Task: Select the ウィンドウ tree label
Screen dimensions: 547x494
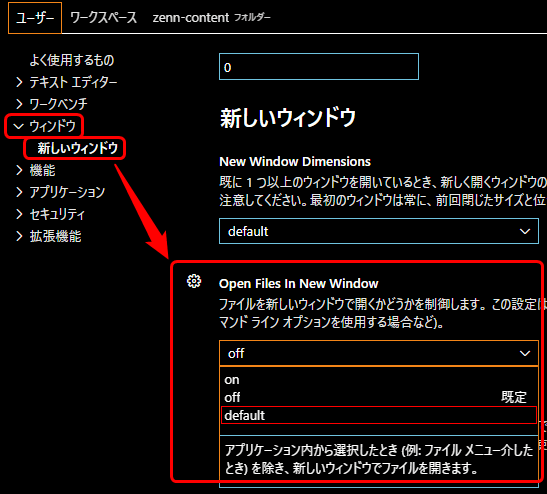Action: (x=52, y=126)
